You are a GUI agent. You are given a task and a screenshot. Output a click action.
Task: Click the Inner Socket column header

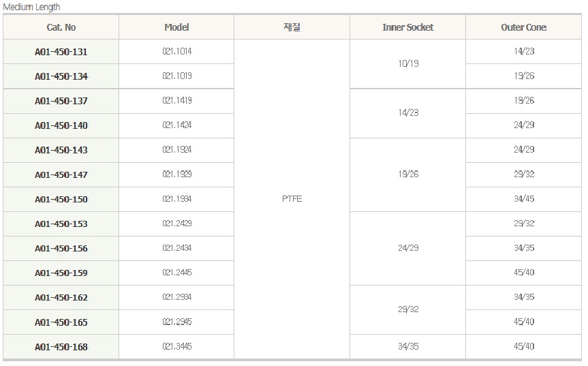[407, 27]
